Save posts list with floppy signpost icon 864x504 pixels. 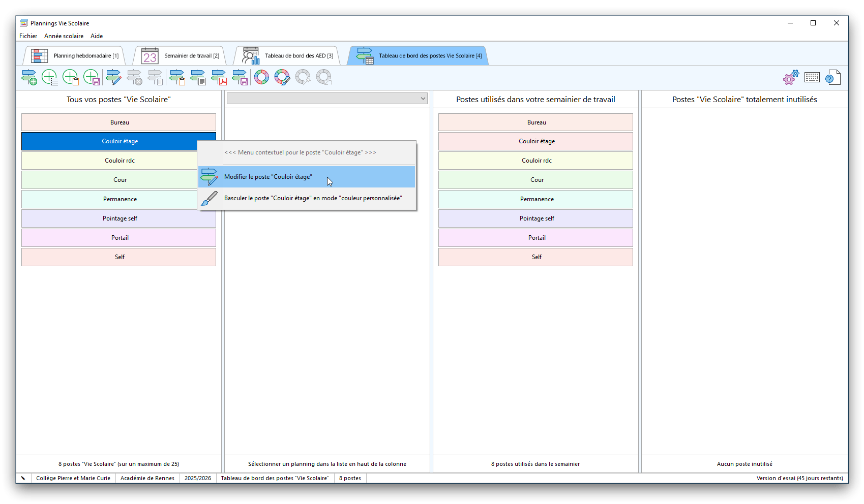pos(240,77)
